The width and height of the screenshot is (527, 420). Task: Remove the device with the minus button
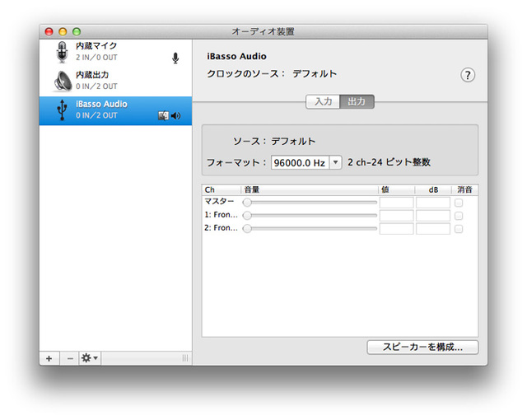click(x=69, y=358)
